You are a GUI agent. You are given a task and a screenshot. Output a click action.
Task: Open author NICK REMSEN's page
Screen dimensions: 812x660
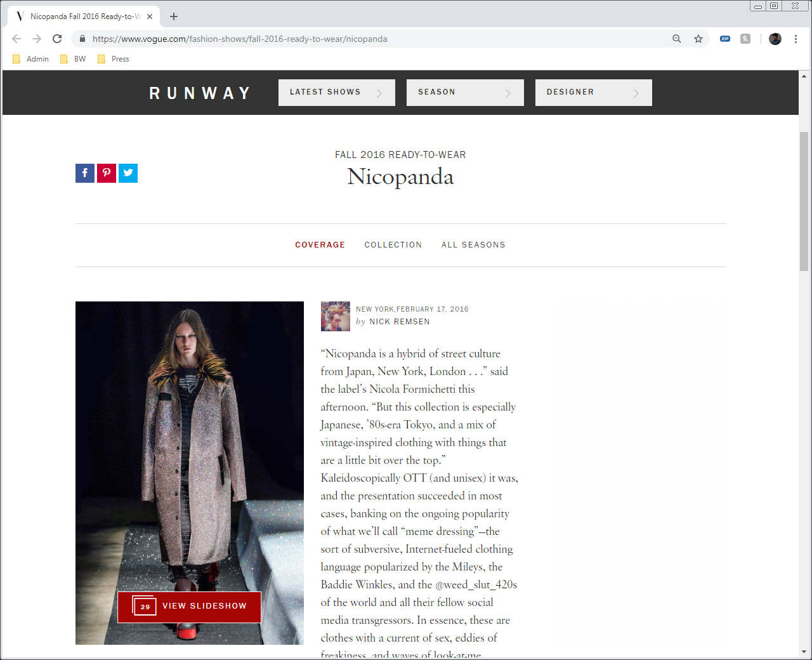[400, 321]
